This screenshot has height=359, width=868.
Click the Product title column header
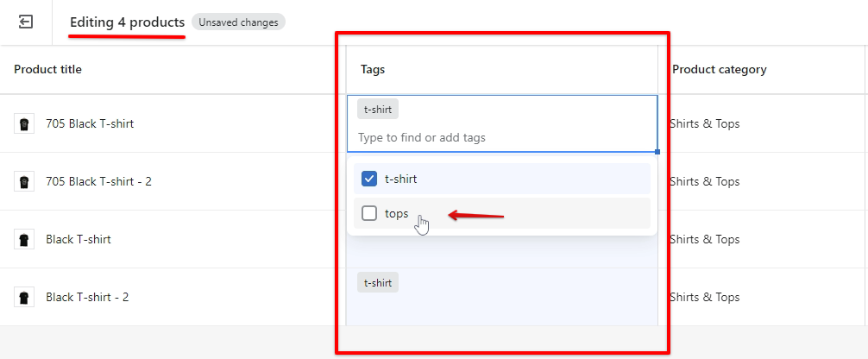click(x=47, y=69)
